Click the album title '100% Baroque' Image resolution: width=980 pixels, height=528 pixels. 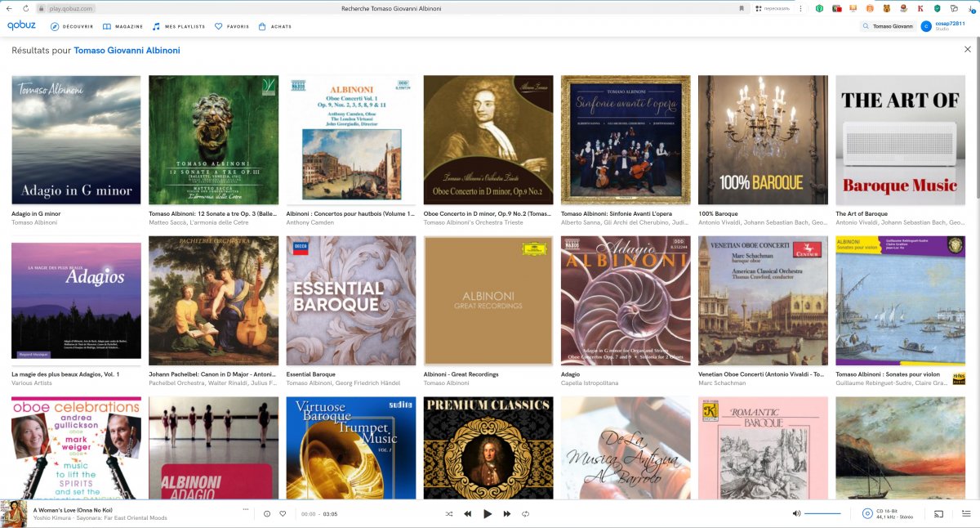point(718,214)
